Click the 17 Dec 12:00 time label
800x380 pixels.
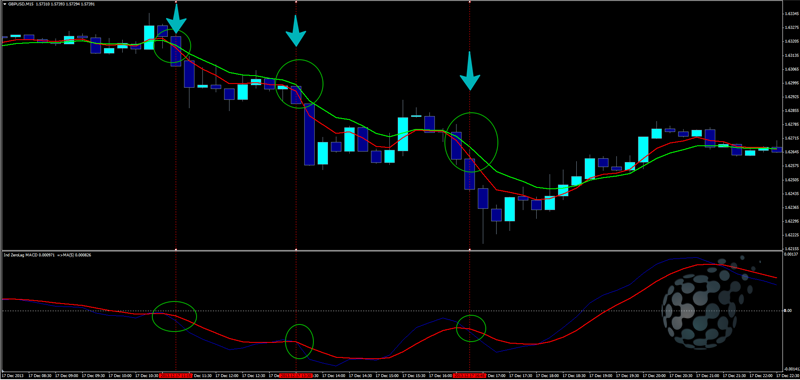tap(227, 375)
